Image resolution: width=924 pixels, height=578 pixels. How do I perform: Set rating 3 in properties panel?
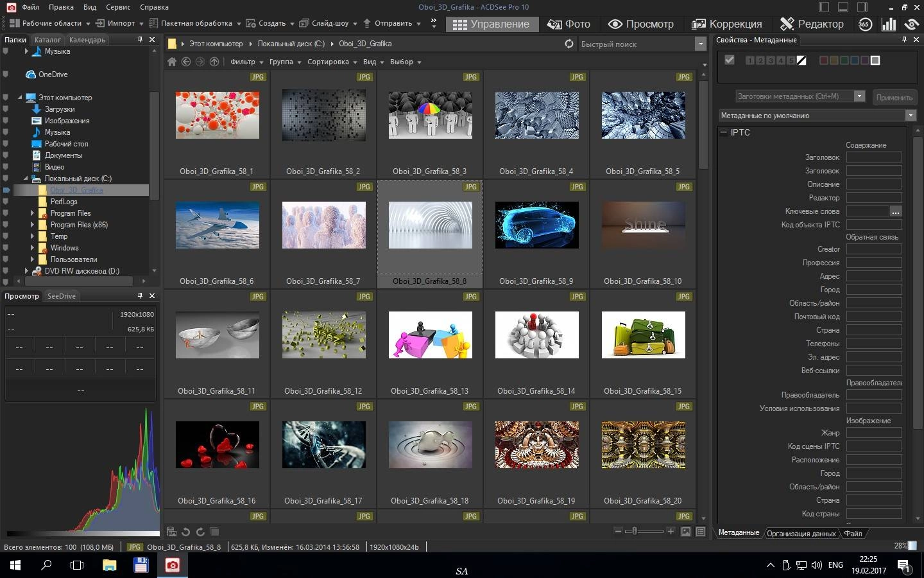coord(771,60)
